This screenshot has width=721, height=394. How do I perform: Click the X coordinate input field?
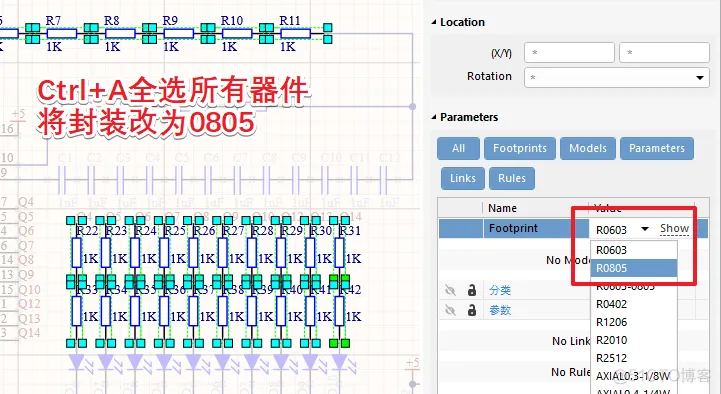tap(569, 52)
